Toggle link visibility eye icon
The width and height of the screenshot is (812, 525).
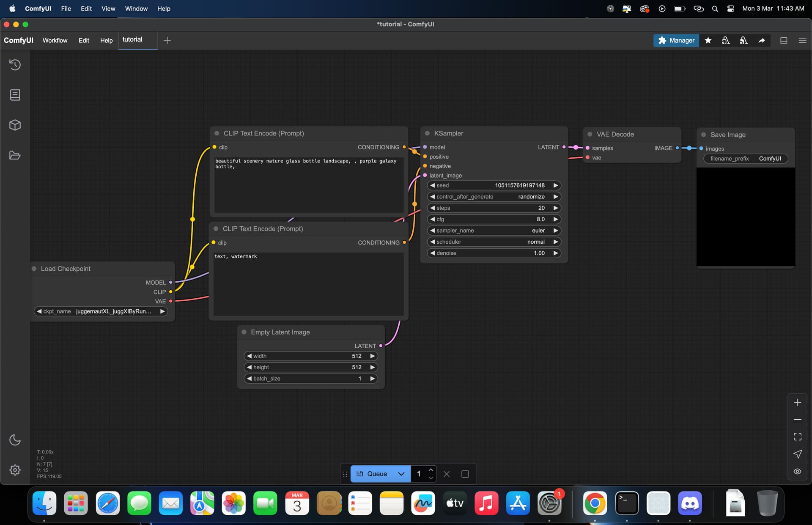click(x=798, y=471)
